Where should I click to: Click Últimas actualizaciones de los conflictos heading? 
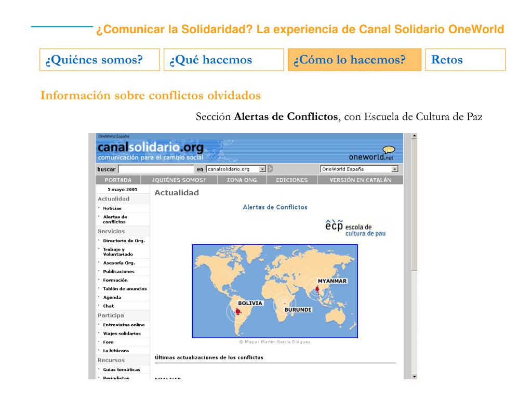(x=209, y=357)
